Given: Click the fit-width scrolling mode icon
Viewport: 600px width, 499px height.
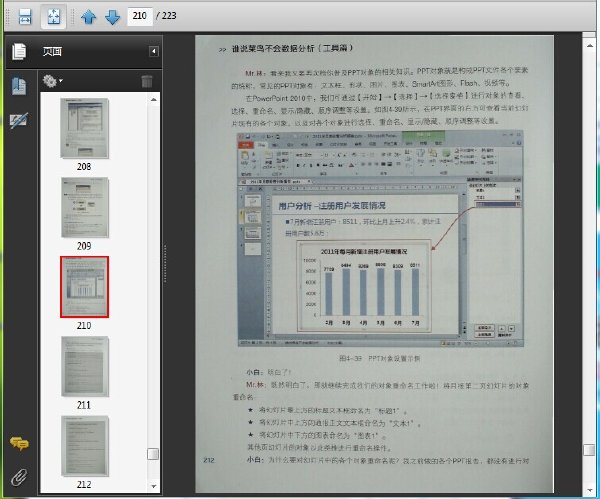Looking at the screenshot, I should [x=25, y=16].
